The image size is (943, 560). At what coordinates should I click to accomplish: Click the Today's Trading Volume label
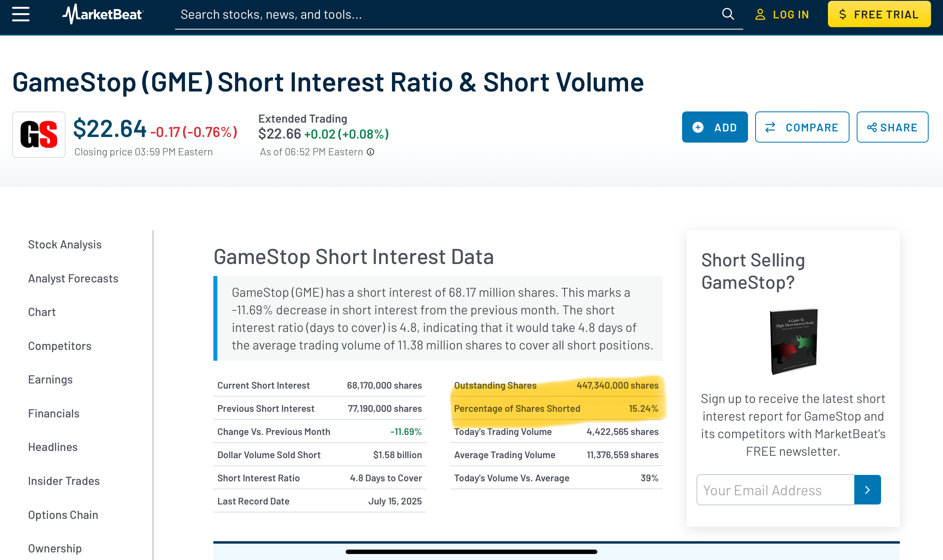(503, 432)
